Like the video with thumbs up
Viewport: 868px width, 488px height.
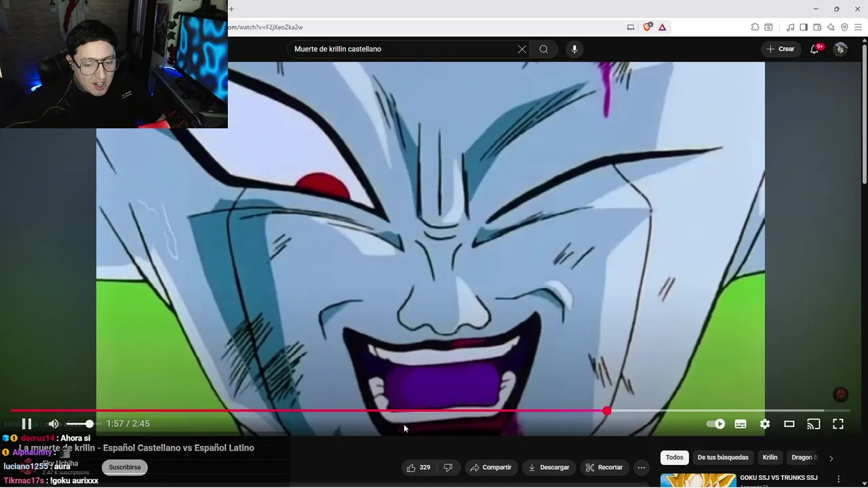coord(418,467)
